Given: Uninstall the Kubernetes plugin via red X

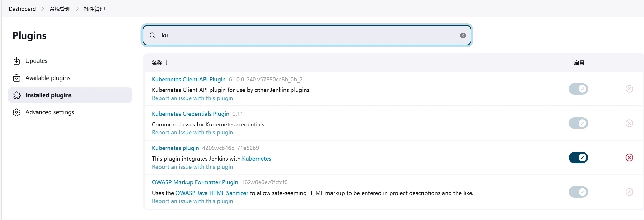Looking at the screenshot, I should [629, 157].
